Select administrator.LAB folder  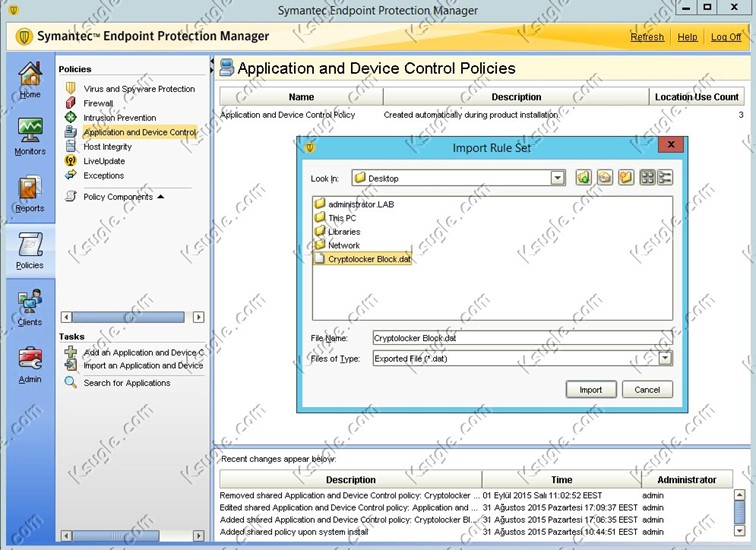[x=354, y=204]
